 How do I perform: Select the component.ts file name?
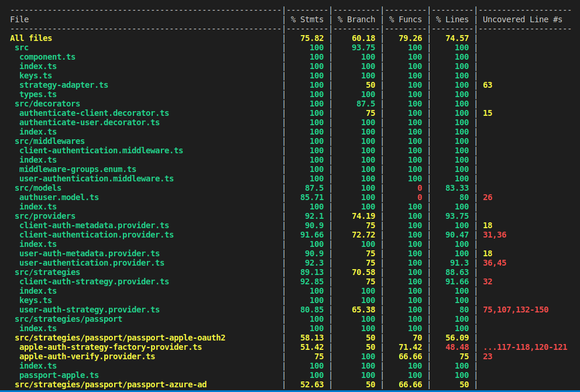tap(47, 57)
